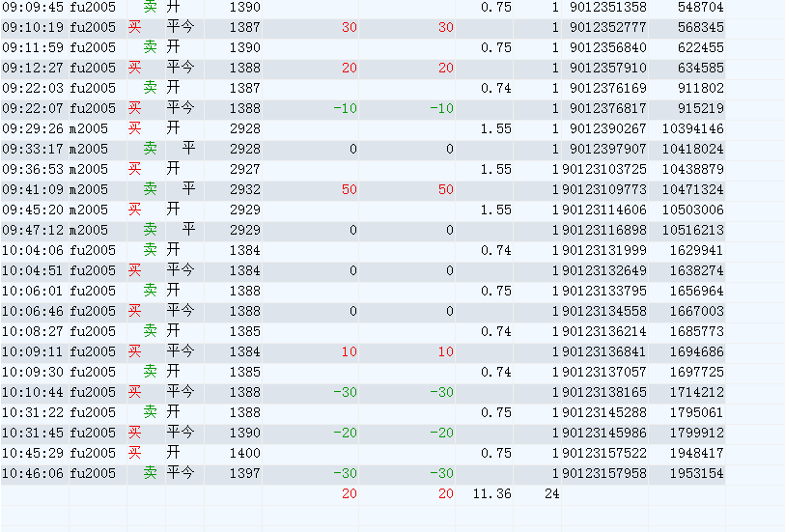This screenshot has height=532, width=785.
Task: Select price 2932
Action: coord(245,189)
